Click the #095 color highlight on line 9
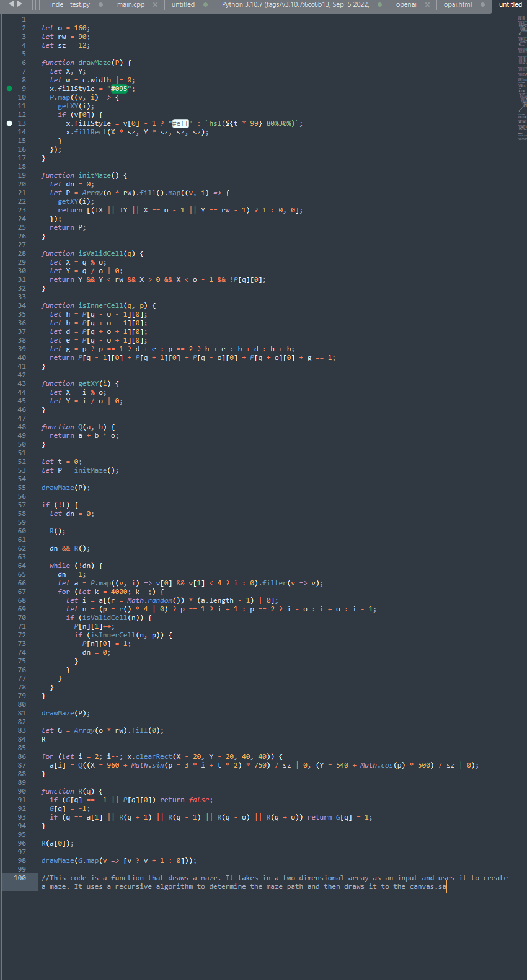The image size is (527, 980). pyautogui.click(x=119, y=89)
